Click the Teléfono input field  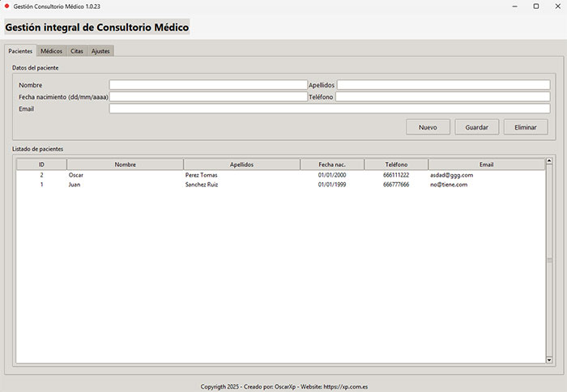[442, 96]
